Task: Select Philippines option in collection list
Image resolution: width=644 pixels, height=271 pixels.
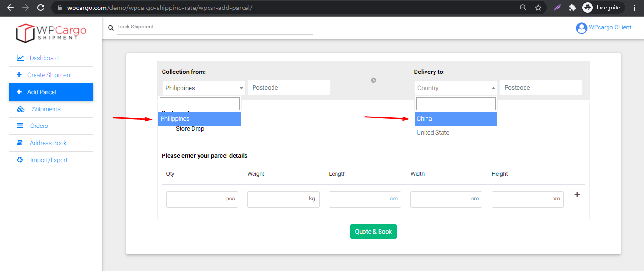Action: tap(200, 119)
